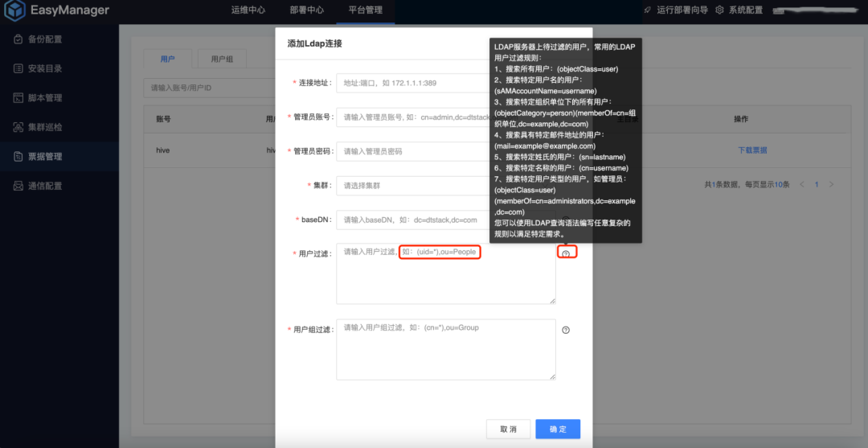Click the 用户过滤 help question icon
This screenshot has width=868, height=448.
(566, 253)
